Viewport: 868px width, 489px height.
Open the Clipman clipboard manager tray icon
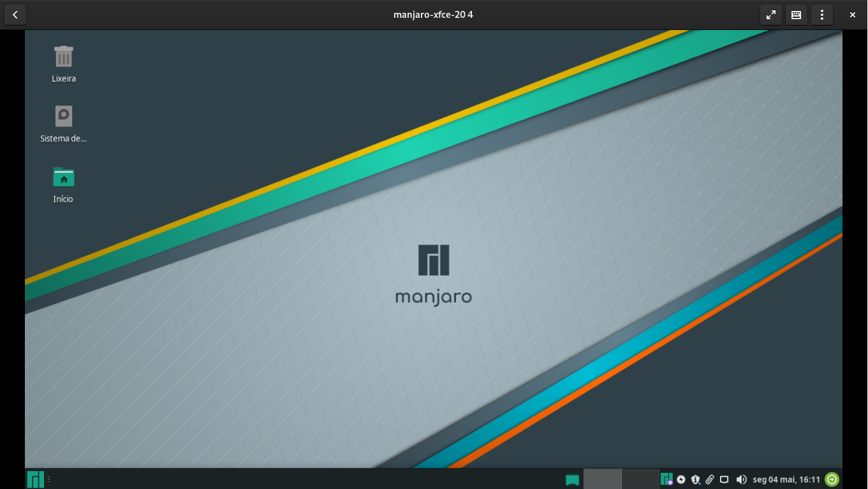tap(710, 479)
